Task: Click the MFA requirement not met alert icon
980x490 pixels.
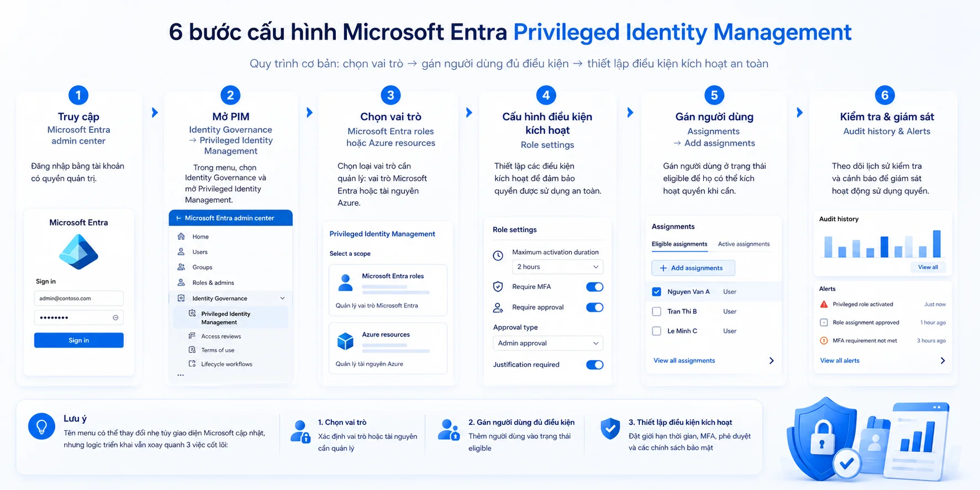Action: pyautogui.click(x=824, y=341)
